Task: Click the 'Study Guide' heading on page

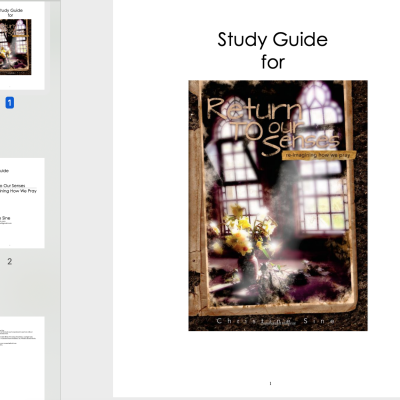Action: [273, 40]
